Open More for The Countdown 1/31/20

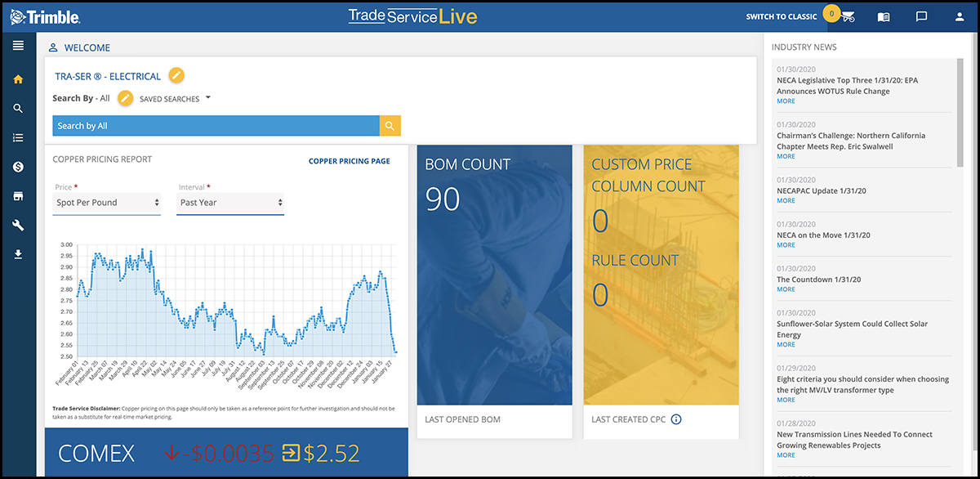click(786, 289)
